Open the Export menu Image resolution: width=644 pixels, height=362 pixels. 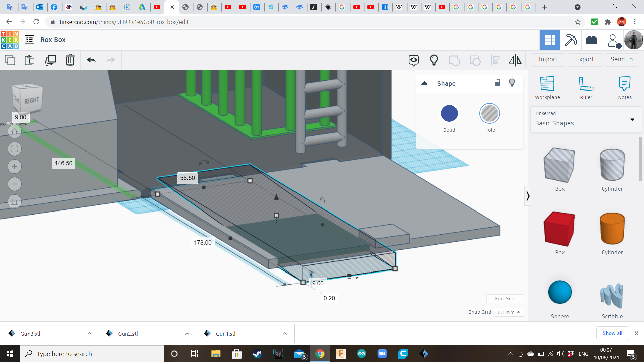pos(585,59)
